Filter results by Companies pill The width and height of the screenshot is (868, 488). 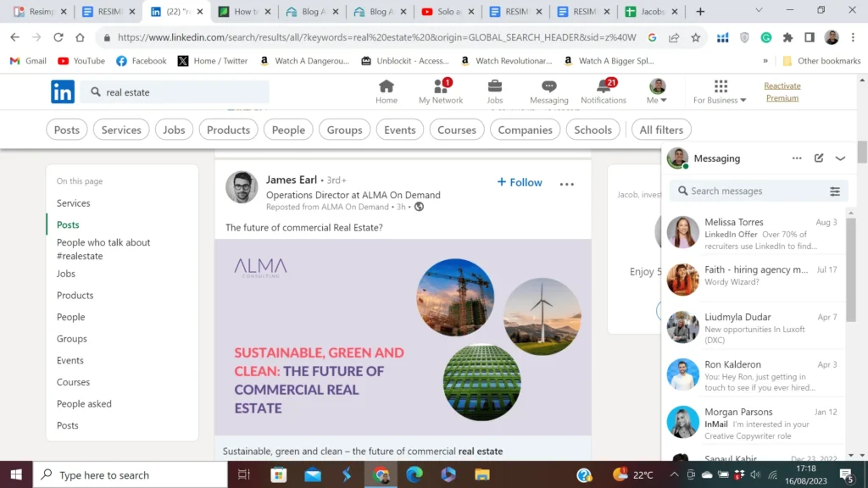point(525,130)
